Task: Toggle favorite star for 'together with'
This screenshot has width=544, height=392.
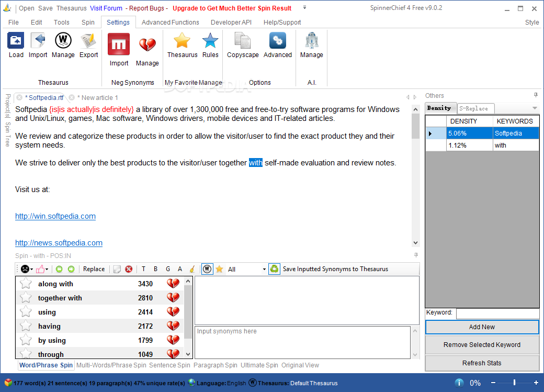Action: (x=26, y=298)
